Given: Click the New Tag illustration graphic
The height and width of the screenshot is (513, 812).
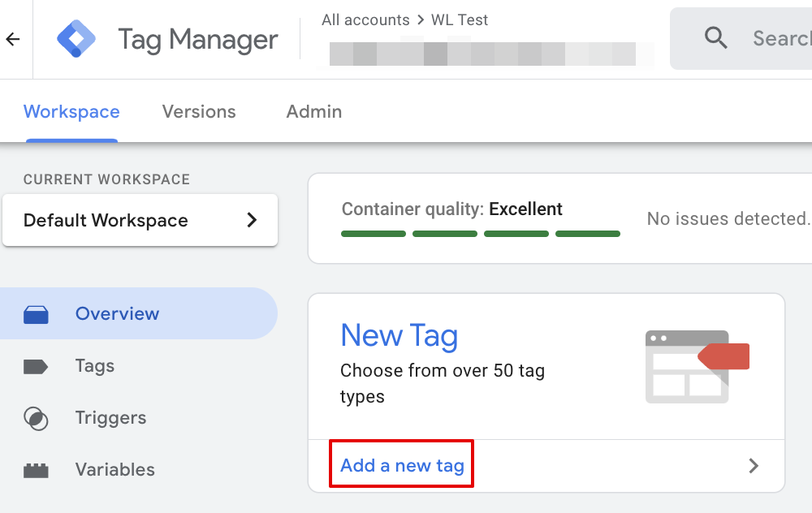Looking at the screenshot, I should [x=697, y=367].
